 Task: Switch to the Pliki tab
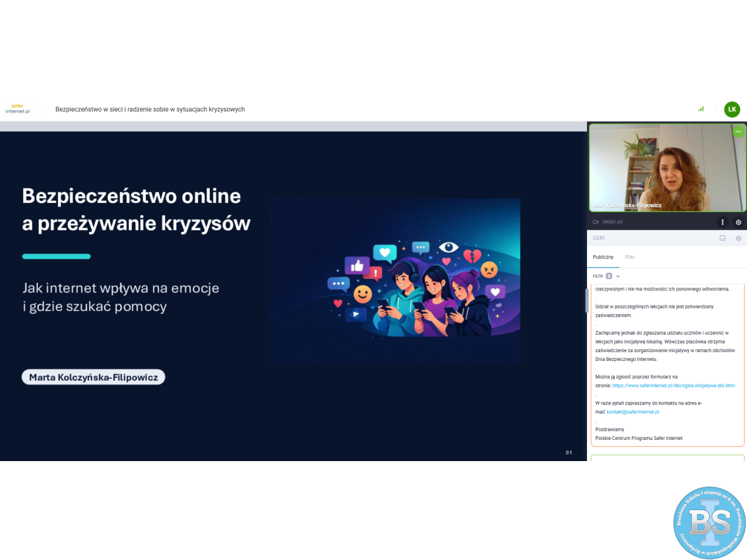(x=630, y=257)
